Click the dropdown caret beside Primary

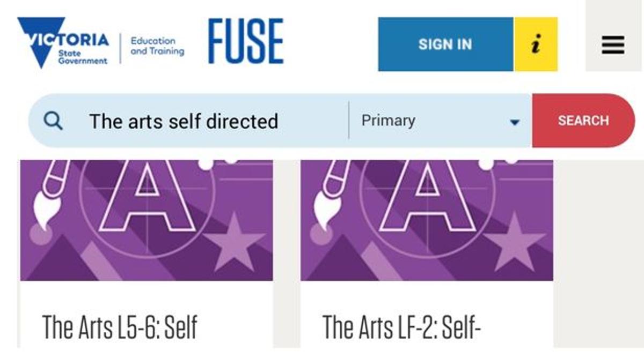tap(514, 122)
